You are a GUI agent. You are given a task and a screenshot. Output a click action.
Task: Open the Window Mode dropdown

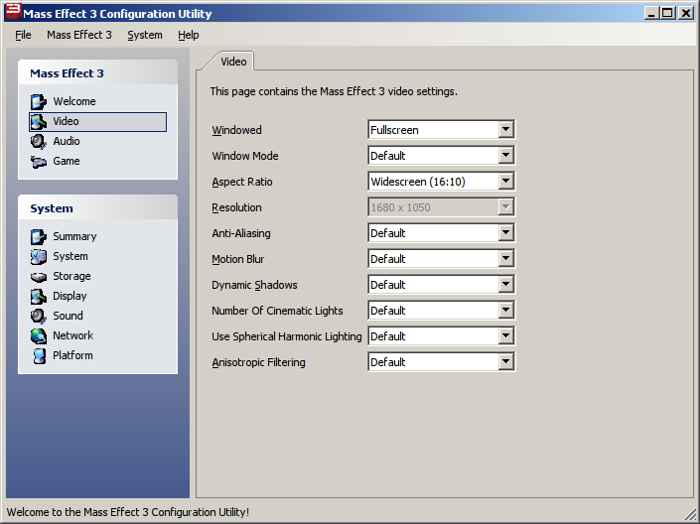pyautogui.click(x=441, y=156)
